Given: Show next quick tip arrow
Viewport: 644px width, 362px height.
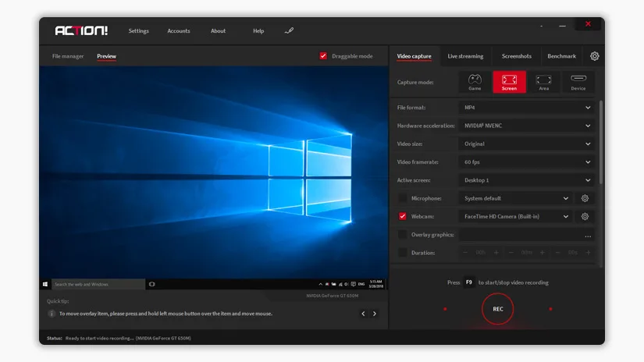Looking at the screenshot, I should pos(374,314).
